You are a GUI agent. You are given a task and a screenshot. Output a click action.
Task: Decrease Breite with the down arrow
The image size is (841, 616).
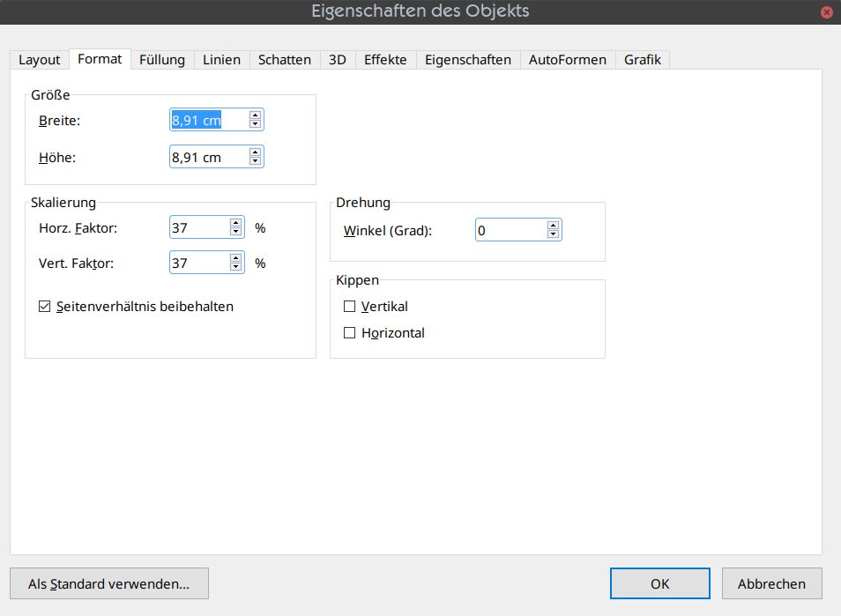tap(256, 124)
